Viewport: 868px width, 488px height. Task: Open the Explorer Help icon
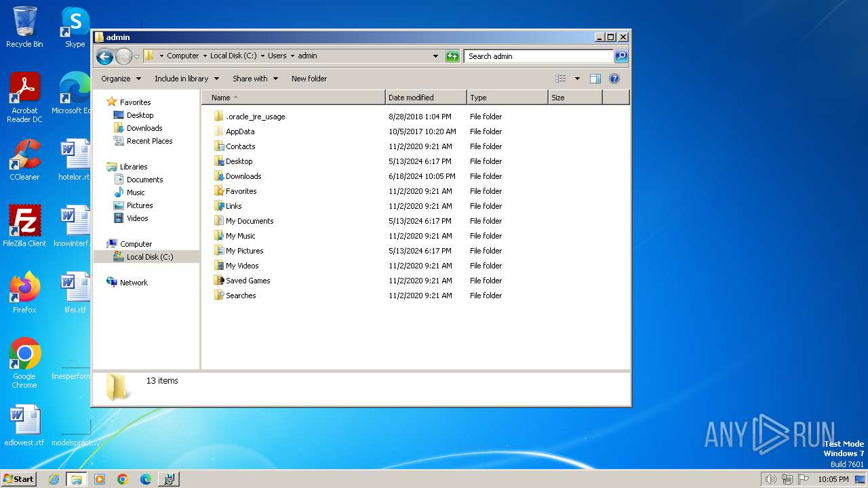(614, 79)
